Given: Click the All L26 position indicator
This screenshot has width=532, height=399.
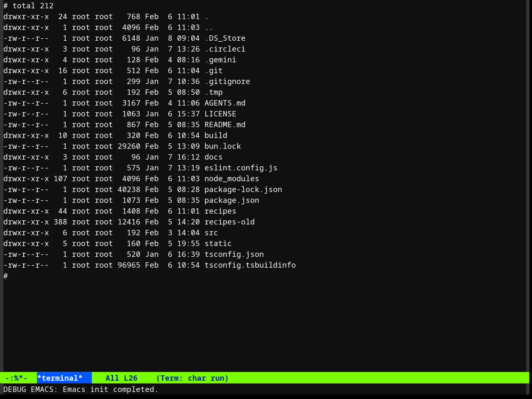Looking at the screenshot, I should (121, 378).
